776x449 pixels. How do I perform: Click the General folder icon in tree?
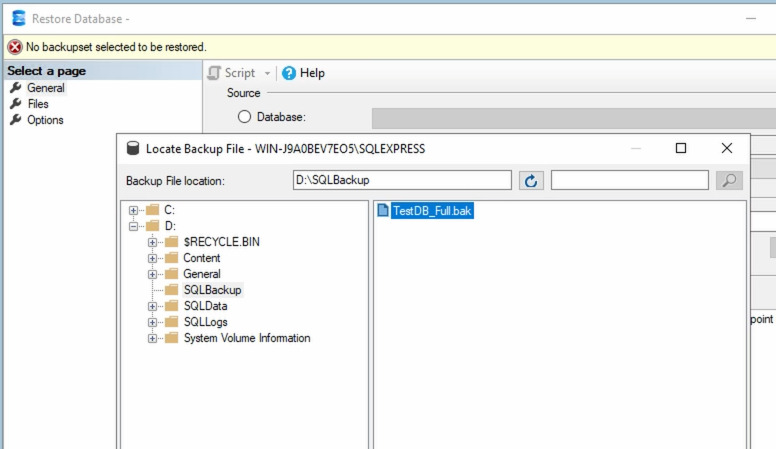[x=171, y=274]
